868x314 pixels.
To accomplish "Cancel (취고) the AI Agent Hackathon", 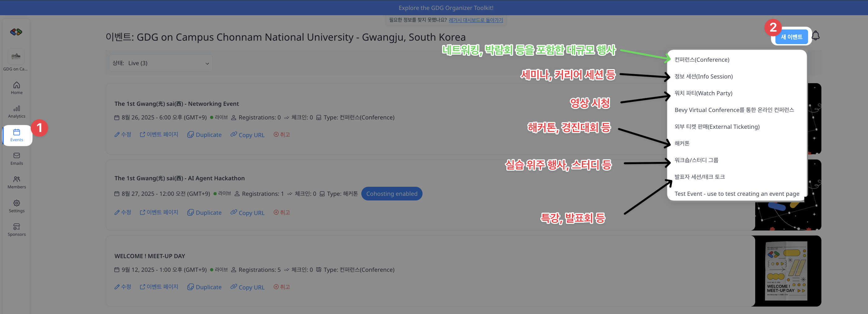I will (x=282, y=212).
